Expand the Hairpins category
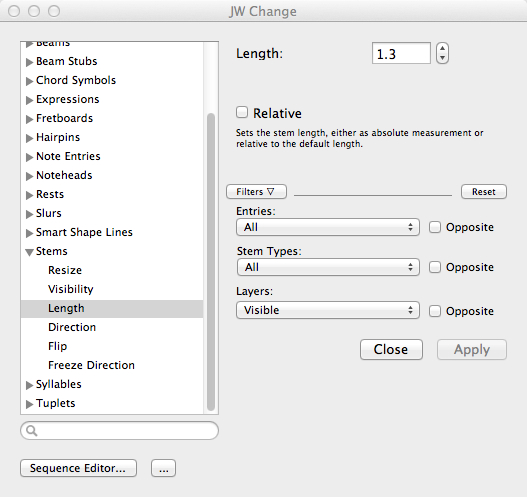The width and height of the screenshot is (527, 497). coord(30,138)
